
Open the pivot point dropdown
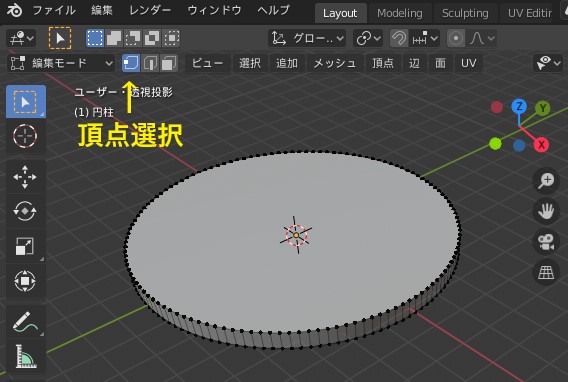(368, 38)
